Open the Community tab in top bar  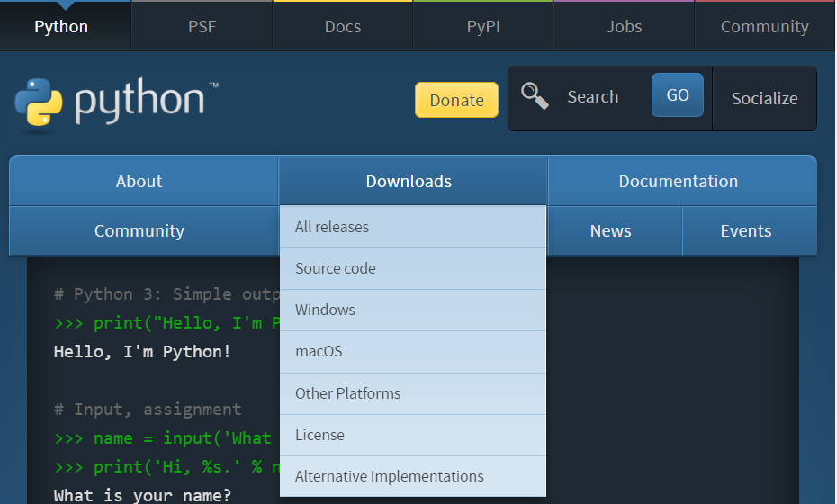coord(765,26)
